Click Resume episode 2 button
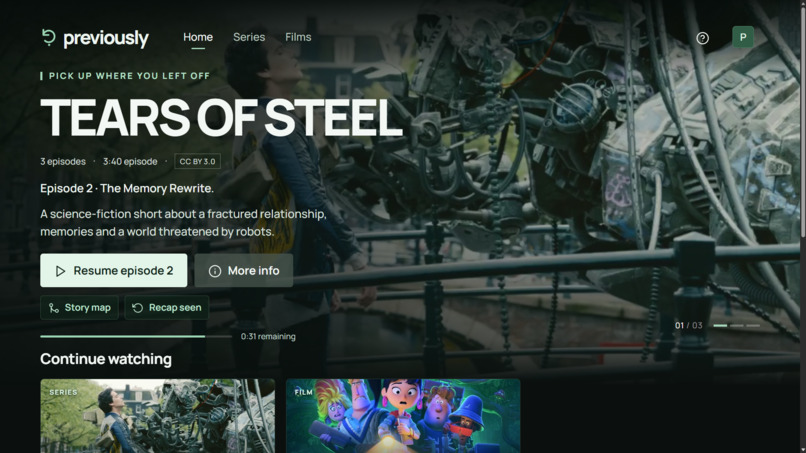Viewport: 806px width, 453px height. pos(114,270)
